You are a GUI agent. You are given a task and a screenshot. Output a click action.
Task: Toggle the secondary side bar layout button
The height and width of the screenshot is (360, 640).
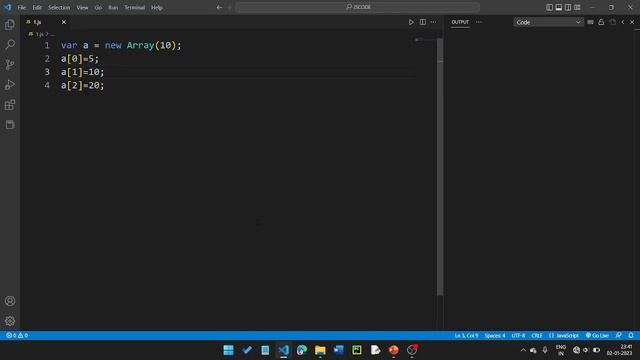point(568,7)
